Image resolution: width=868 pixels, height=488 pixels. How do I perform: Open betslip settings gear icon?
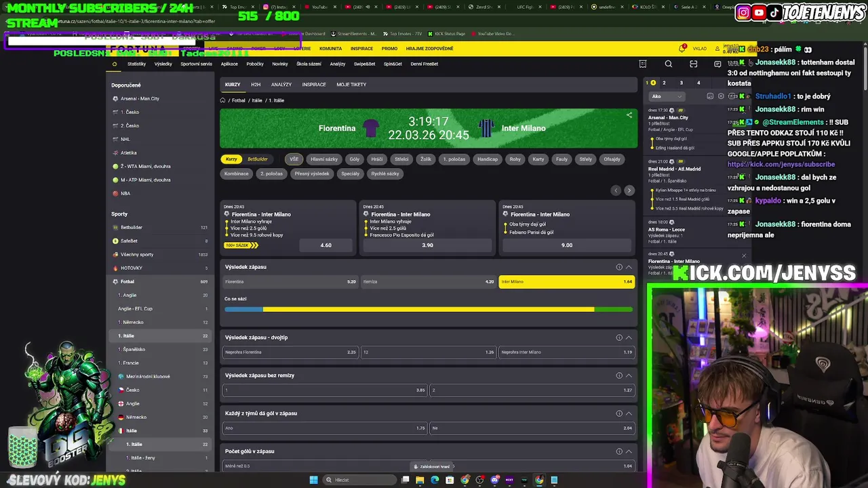pyautogui.click(x=721, y=96)
